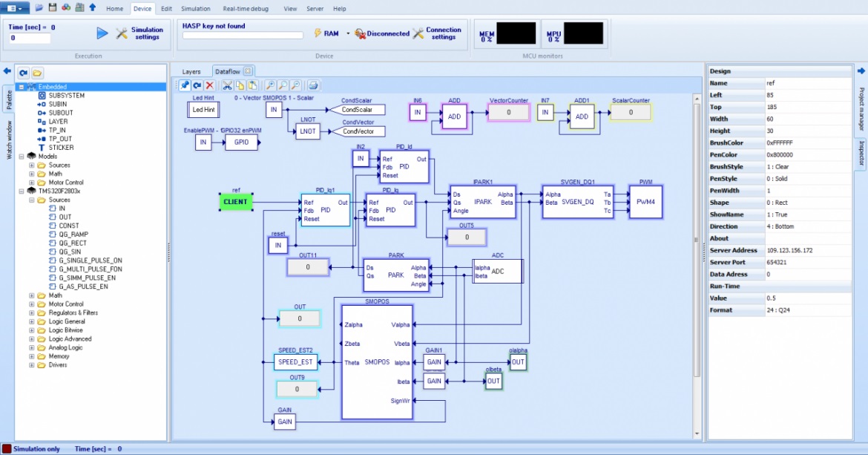Collapse the Embedded tree node
This screenshot has height=455, width=868.
point(22,87)
